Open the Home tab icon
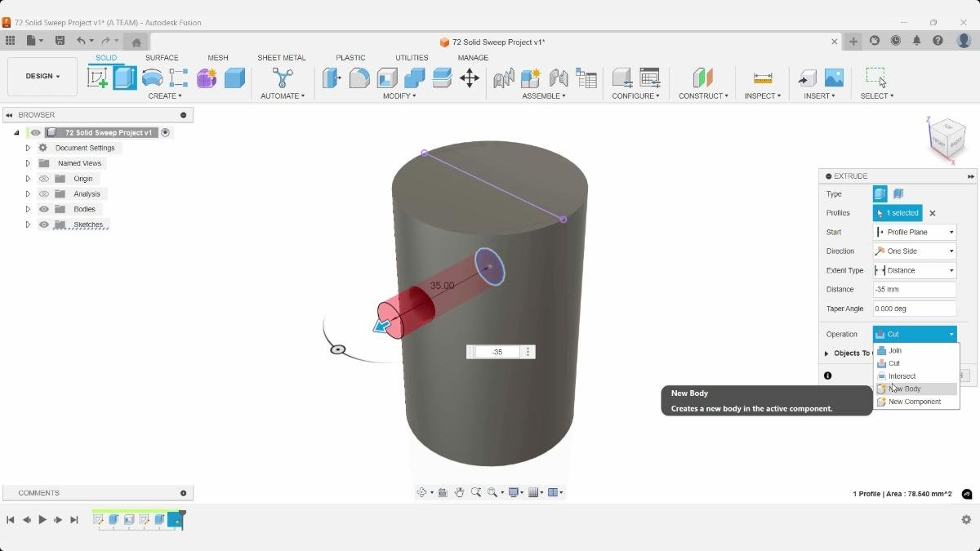The height and width of the screenshot is (551, 980). click(136, 42)
